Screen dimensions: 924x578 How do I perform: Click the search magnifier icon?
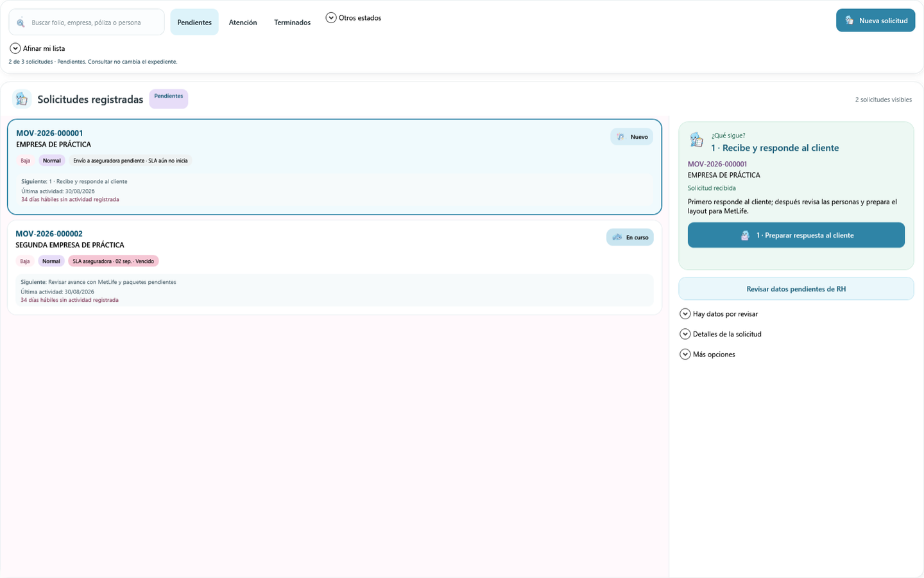tap(21, 22)
